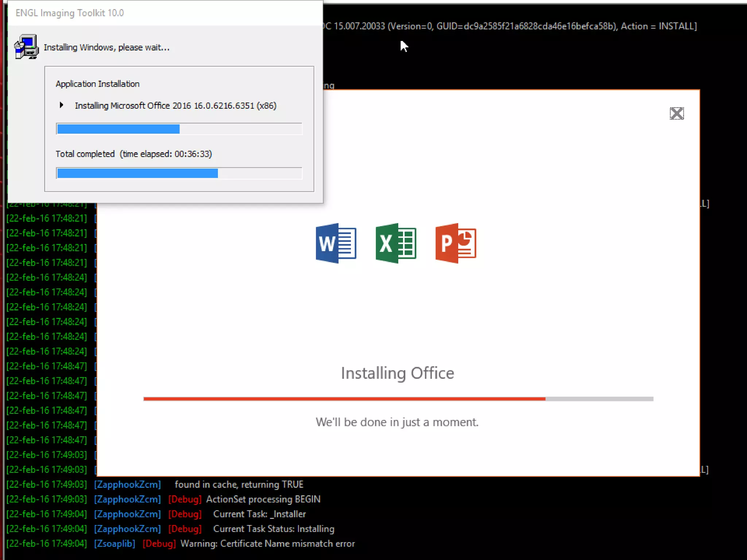Click 'Warning: Certificate Name mismatch error' log line
The image size is (747, 560).
(x=267, y=544)
